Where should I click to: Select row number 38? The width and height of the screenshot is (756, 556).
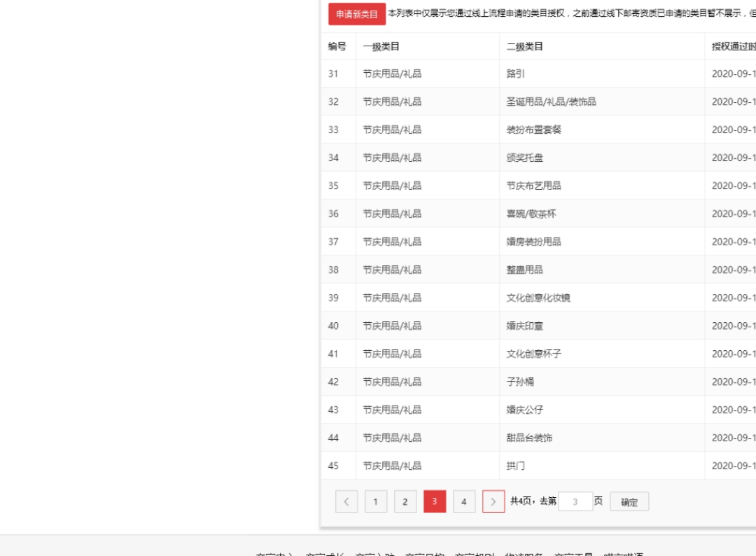coord(333,270)
